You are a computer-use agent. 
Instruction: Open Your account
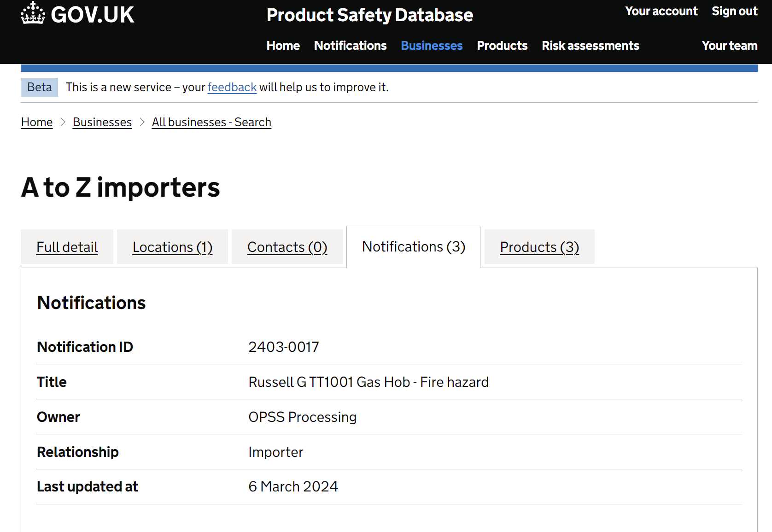(661, 11)
